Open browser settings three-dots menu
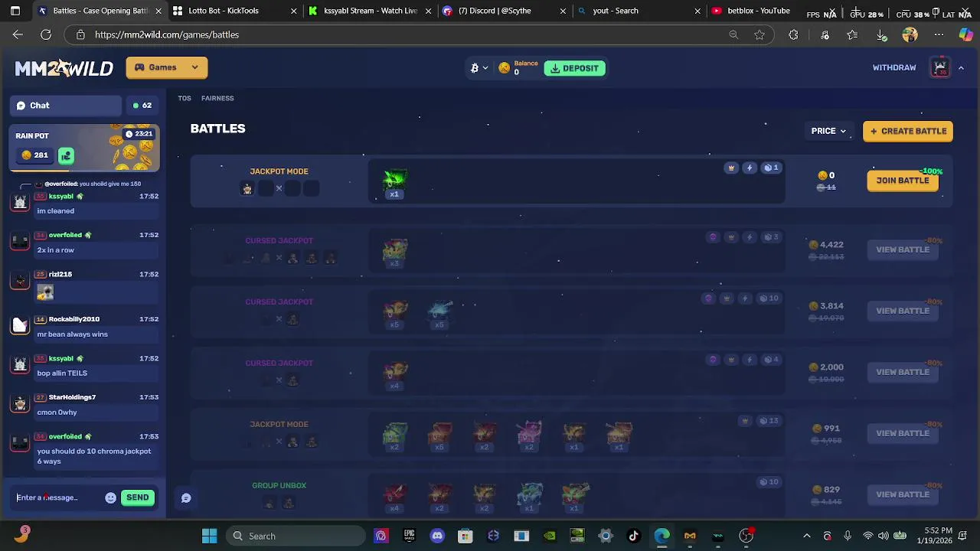980x551 pixels. coord(939,34)
